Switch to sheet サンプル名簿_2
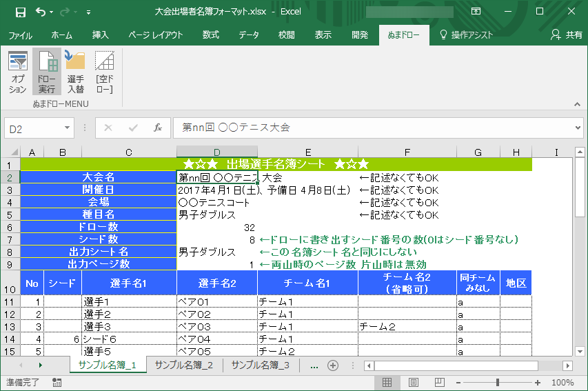The width and height of the screenshot is (588, 391). [x=184, y=365]
